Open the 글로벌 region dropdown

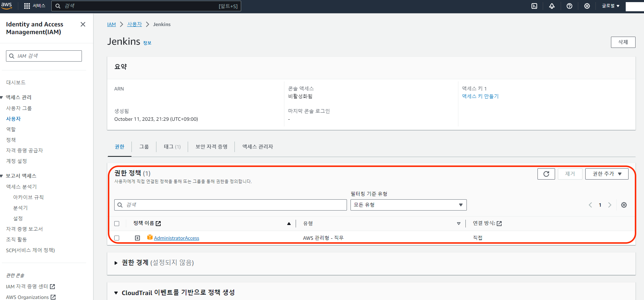(611, 6)
